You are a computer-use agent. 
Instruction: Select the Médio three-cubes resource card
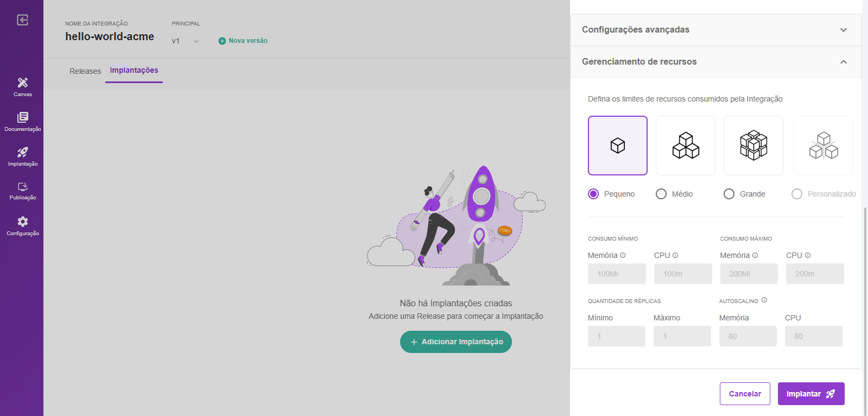(x=685, y=146)
